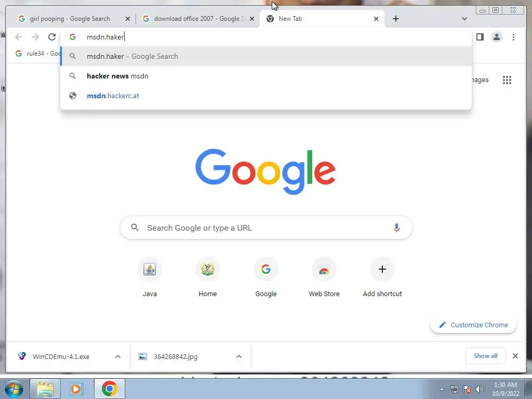Open Windows Explorer from taskbar
This screenshot has width=532, height=399.
(x=45, y=389)
